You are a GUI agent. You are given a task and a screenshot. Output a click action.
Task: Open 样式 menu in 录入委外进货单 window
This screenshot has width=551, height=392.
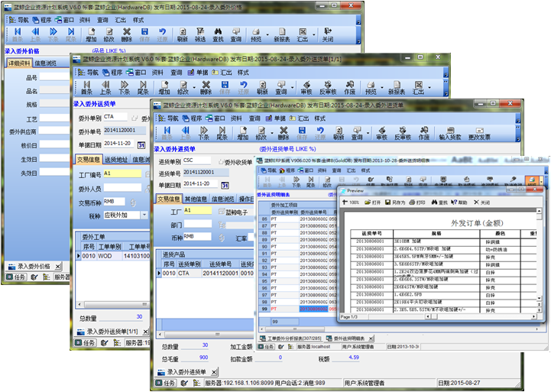point(319,118)
